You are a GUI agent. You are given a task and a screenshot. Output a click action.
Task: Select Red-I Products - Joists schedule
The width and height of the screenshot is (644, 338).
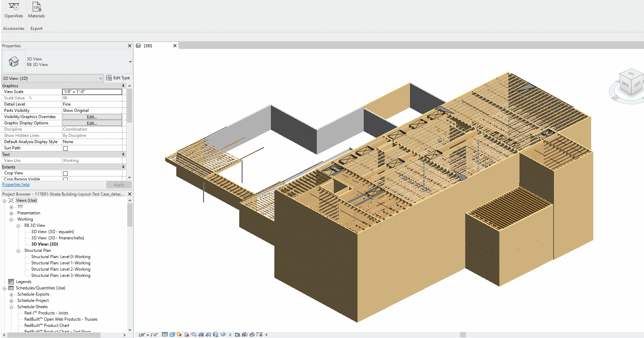pos(46,313)
